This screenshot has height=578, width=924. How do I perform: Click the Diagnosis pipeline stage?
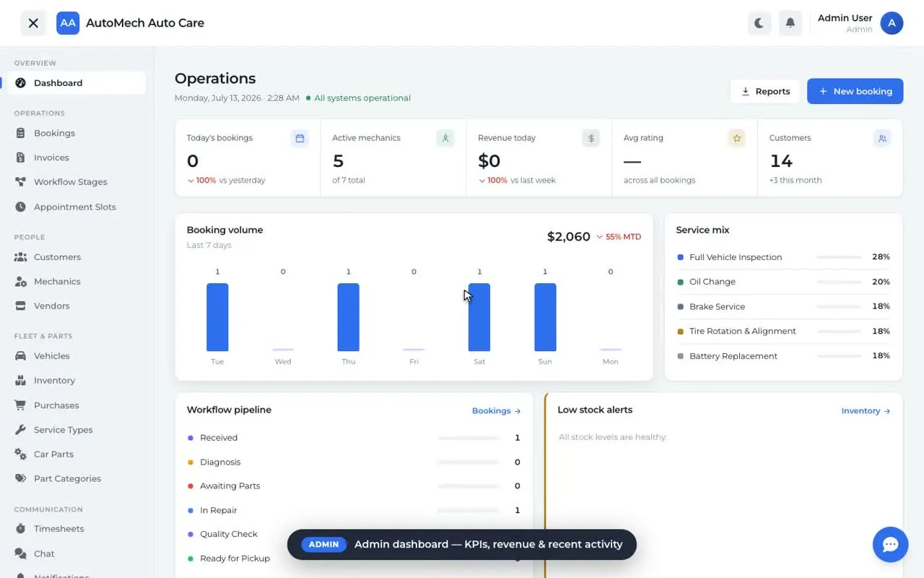pyautogui.click(x=354, y=462)
